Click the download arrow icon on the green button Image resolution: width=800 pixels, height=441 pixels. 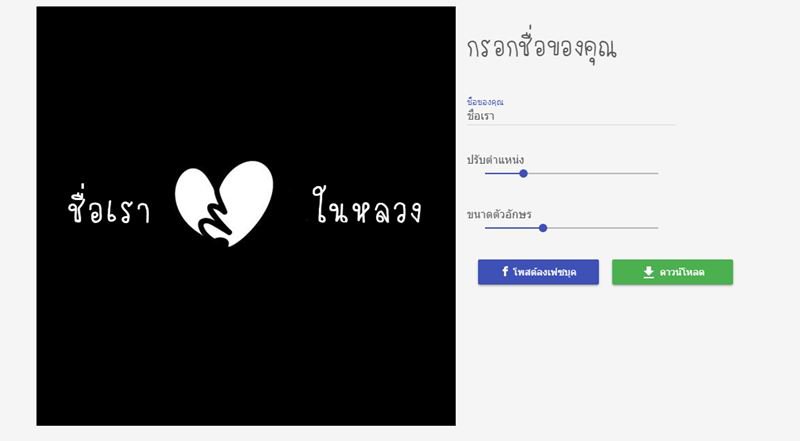(648, 272)
